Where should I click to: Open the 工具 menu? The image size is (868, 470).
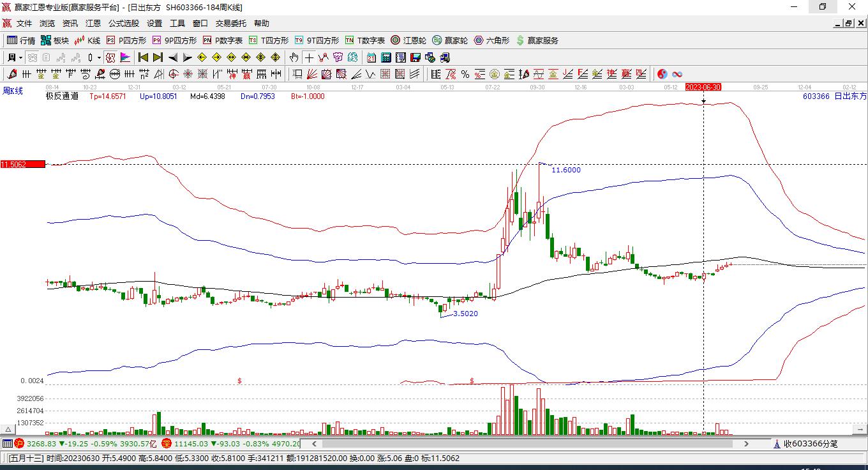pos(177,24)
